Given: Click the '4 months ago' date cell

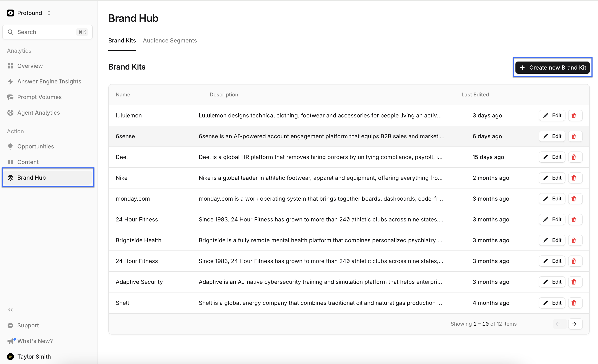Looking at the screenshot, I should click(491, 303).
